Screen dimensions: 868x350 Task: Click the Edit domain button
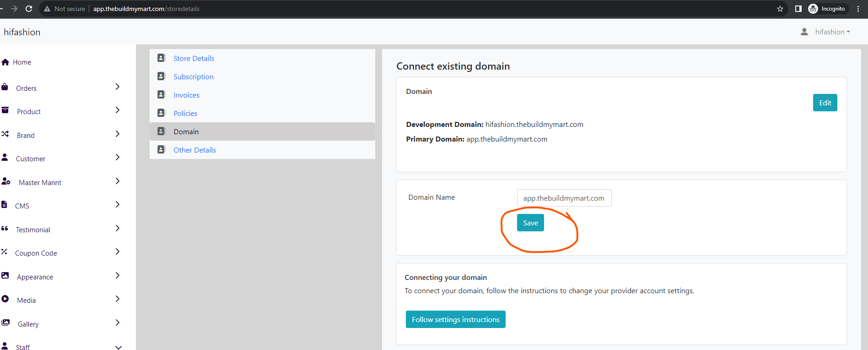coord(825,103)
